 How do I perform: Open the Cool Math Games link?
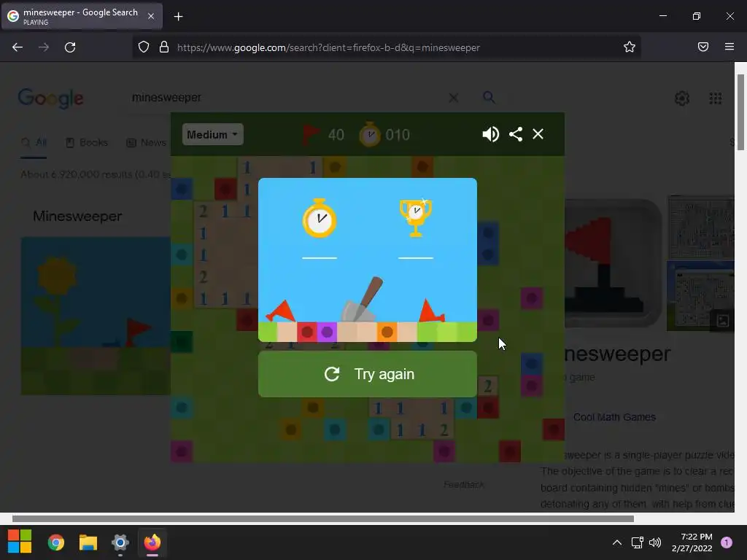pos(614,417)
